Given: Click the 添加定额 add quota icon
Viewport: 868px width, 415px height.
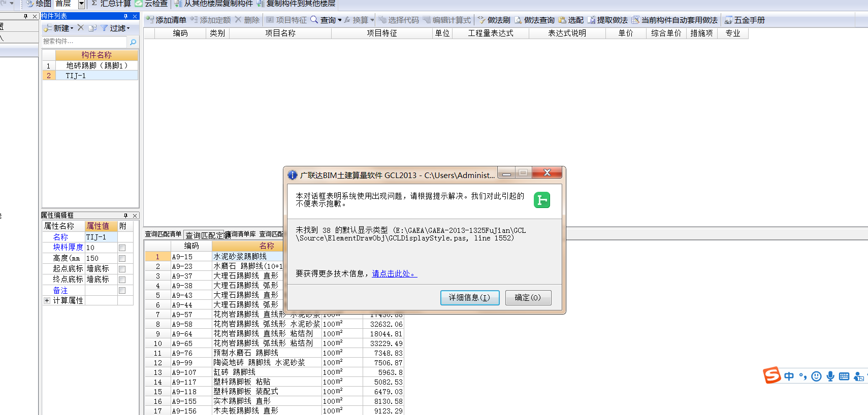Looking at the screenshot, I should pyautogui.click(x=194, y=20).
